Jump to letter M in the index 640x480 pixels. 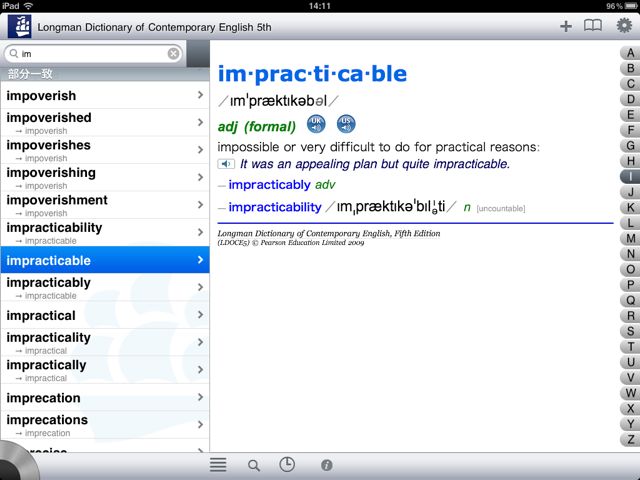point(630,239)
